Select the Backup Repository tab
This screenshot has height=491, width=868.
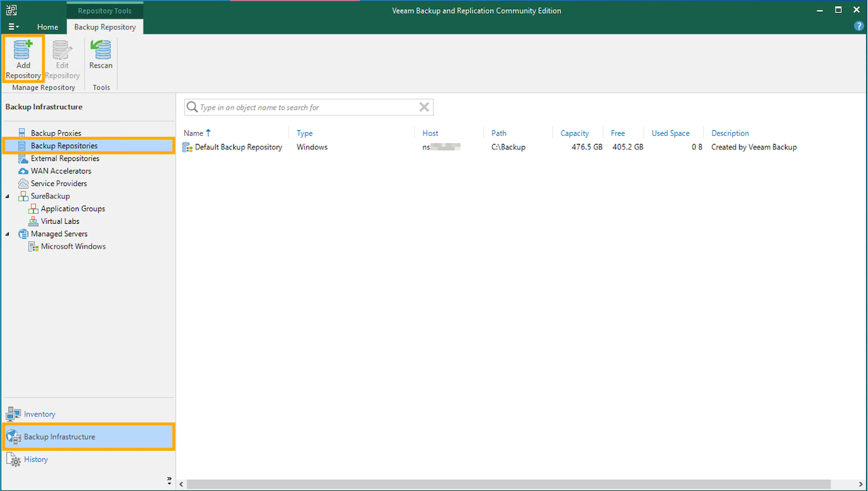pyautogui.click(x=105, y=27)
